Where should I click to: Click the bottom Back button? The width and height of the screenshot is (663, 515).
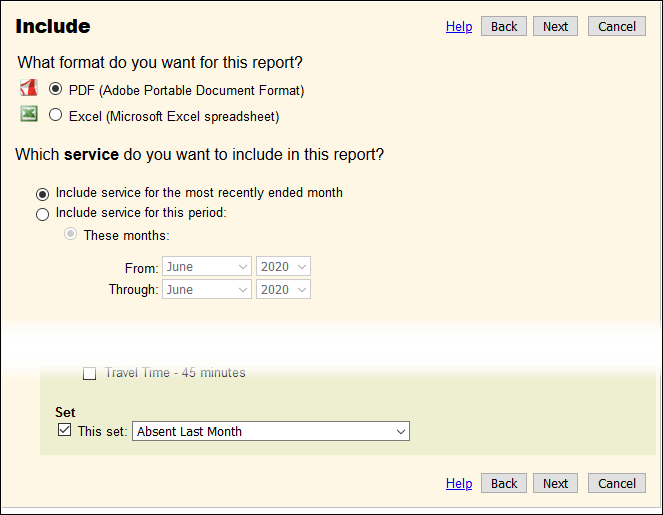[504, 483]
